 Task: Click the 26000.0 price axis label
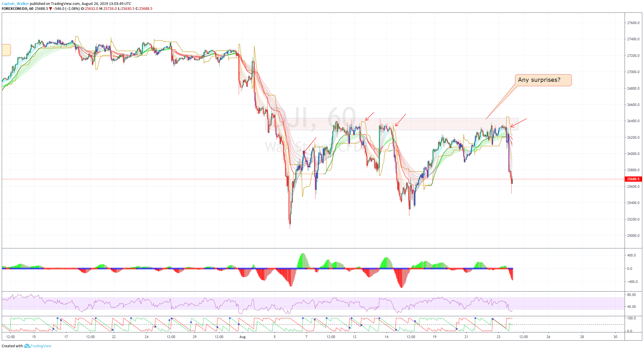pos(633,154)
